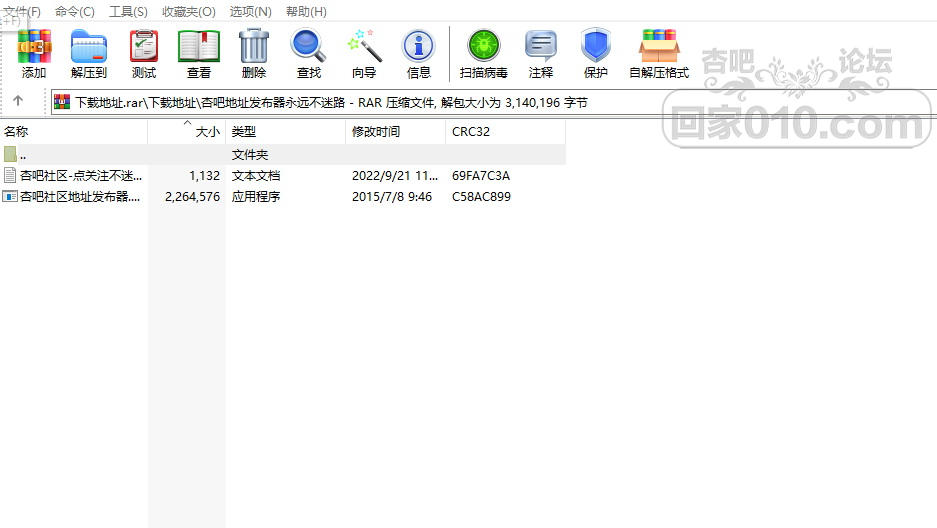Go up one folder level arrow
Screen dimensions: 937x528
click(18, 101)
